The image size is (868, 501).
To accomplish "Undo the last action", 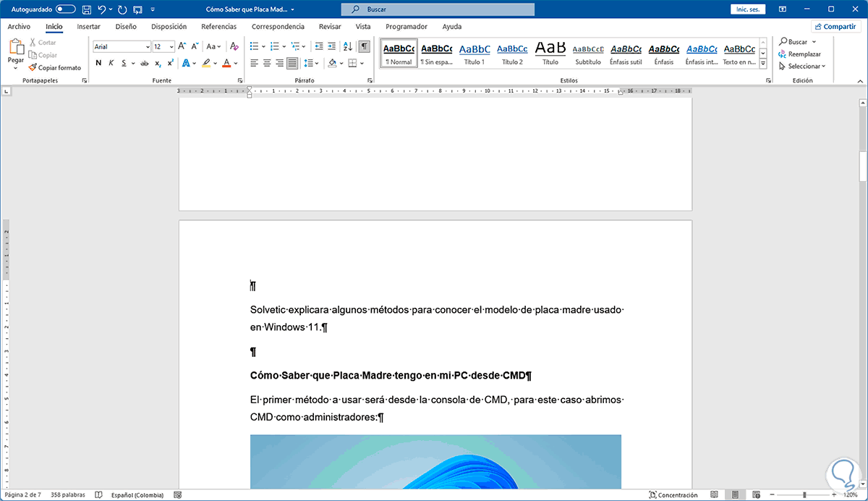I will click(102, 9).
